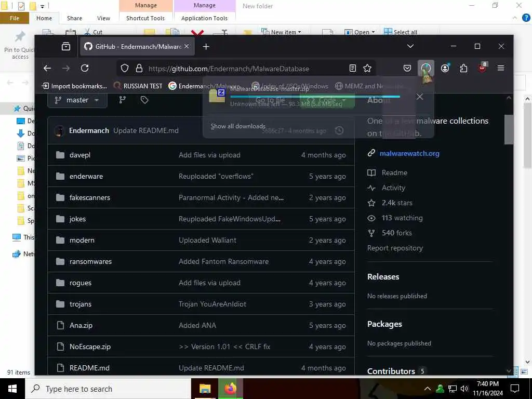The height and width of the screenshot is (399, 532).
Task: Open Update README.md commit message
Action: coord(146,130)
